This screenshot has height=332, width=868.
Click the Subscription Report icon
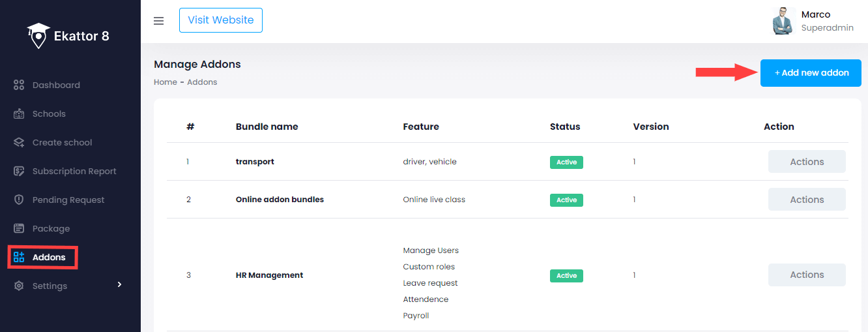click(x=19, y=172)
